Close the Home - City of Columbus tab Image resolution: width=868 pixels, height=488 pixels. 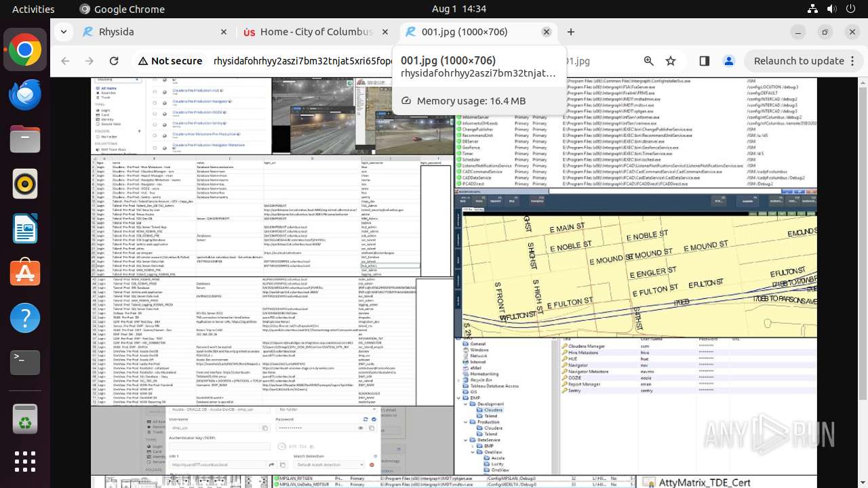385,32
